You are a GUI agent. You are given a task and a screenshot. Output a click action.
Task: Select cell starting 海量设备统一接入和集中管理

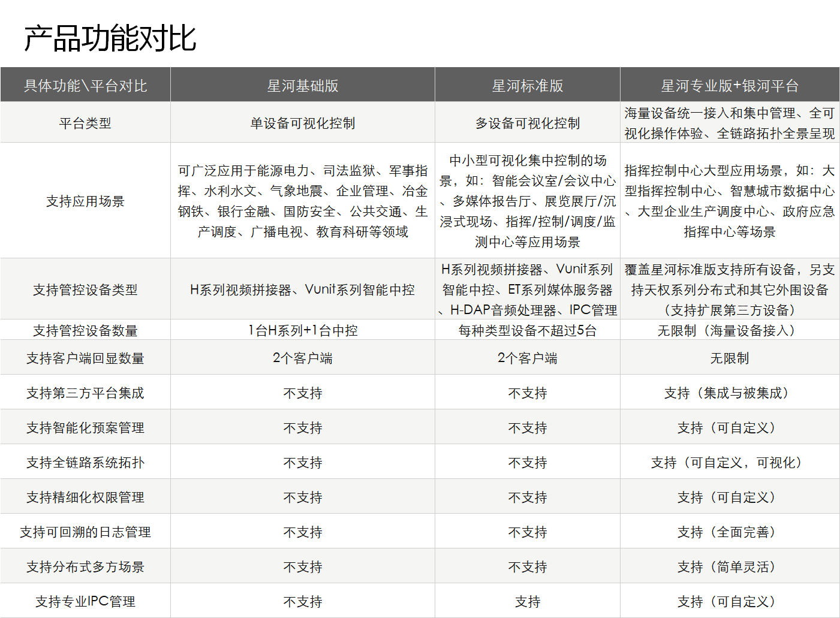(x=730, y=123)
